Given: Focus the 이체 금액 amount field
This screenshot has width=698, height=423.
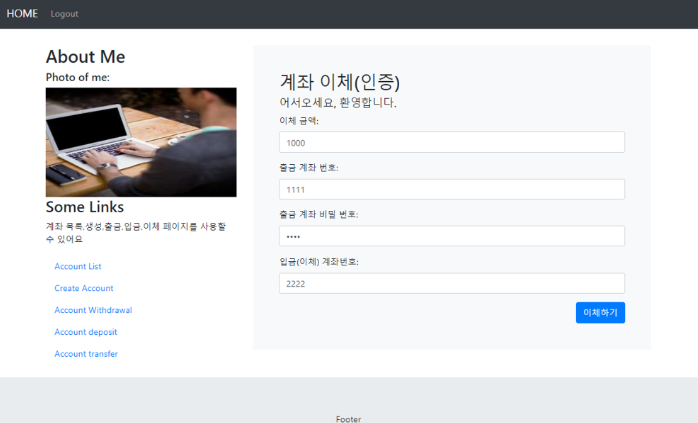Looking at the screenshot, I should pos(452,142).
